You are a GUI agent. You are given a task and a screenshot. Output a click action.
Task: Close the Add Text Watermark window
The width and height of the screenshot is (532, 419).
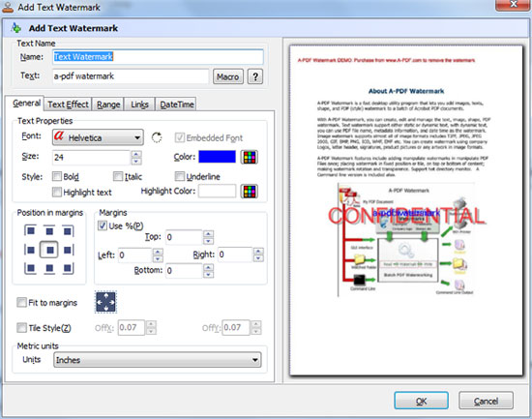pyautogui.click(x=513, y=5)
